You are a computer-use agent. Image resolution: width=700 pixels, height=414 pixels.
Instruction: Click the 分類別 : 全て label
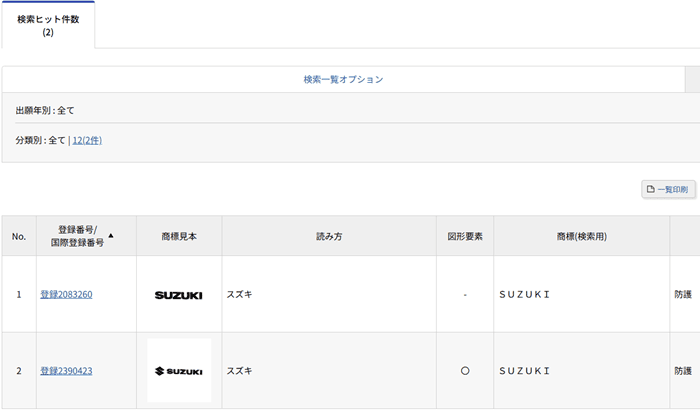[40, 140]
